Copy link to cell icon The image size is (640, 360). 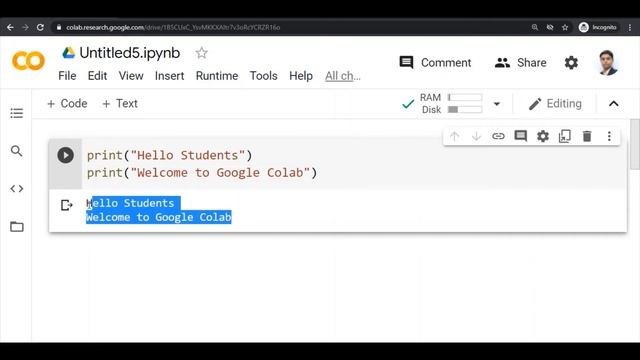coord(498,136)
